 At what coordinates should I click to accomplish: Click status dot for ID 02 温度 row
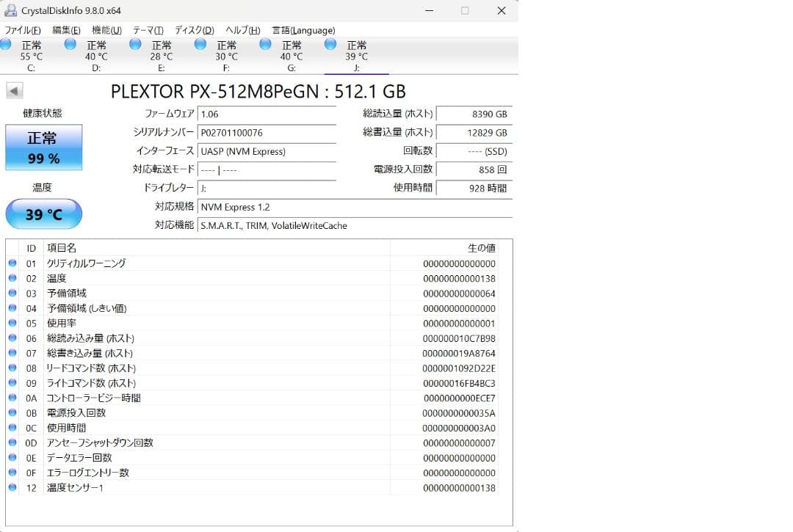point(12,278)
